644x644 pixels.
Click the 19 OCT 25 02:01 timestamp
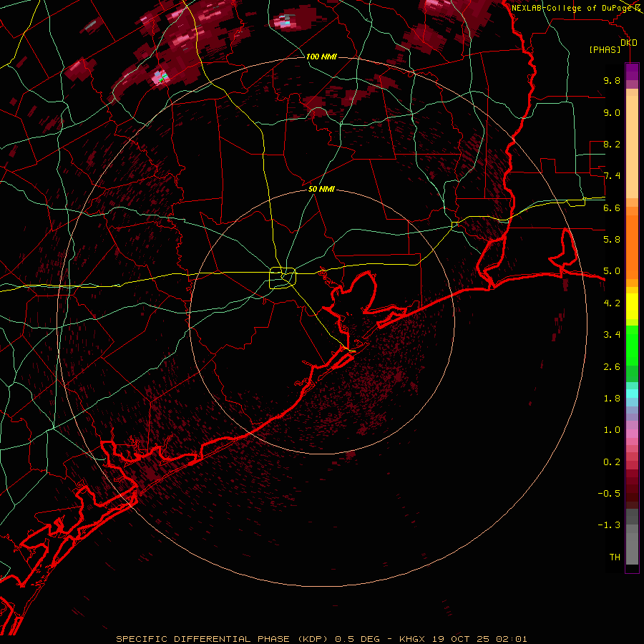click(x=479, y=639)
